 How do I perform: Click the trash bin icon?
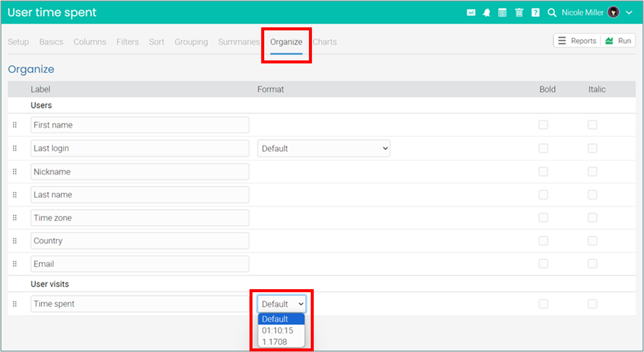(x=519, y=13)
